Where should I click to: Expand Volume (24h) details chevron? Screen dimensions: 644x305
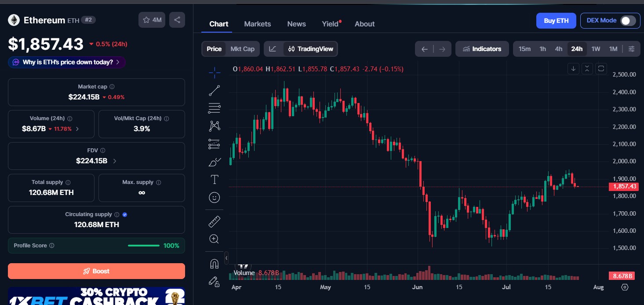point(77,129)
